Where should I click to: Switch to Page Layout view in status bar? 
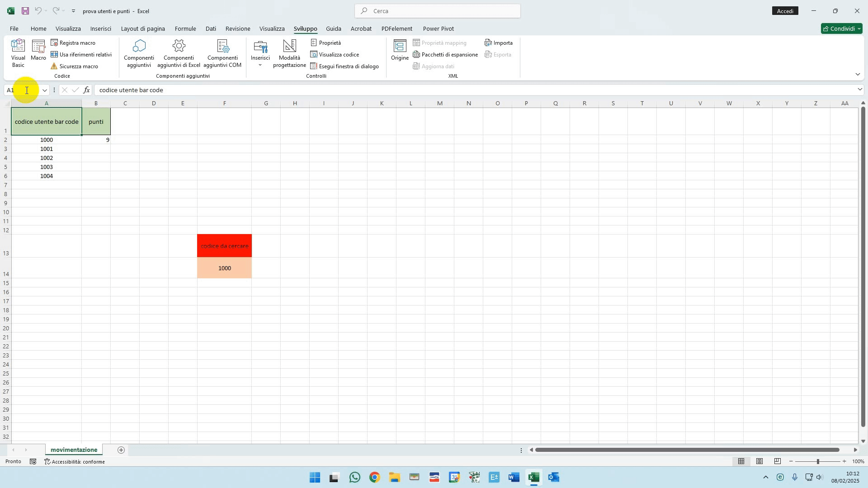pyautogui.click(x=759, y=461)
